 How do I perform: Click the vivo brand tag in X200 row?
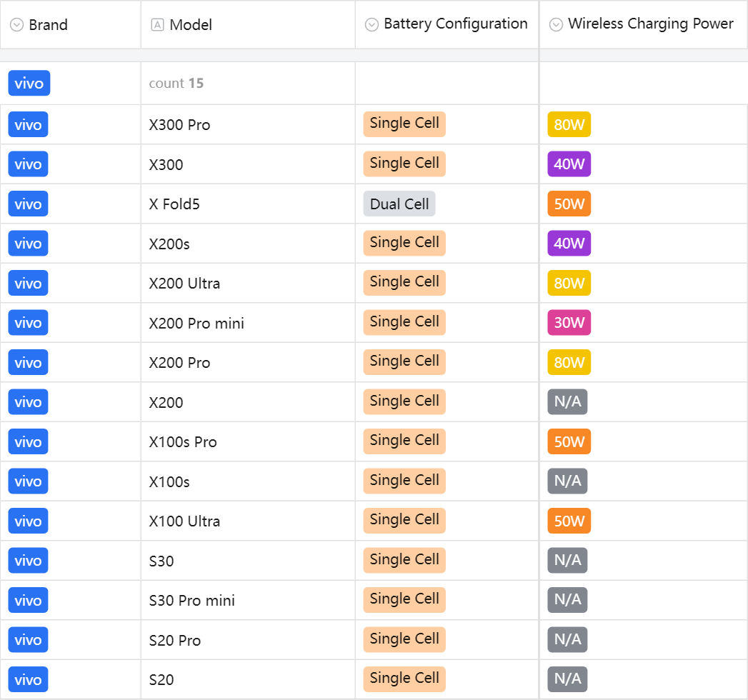pos(28,402)
